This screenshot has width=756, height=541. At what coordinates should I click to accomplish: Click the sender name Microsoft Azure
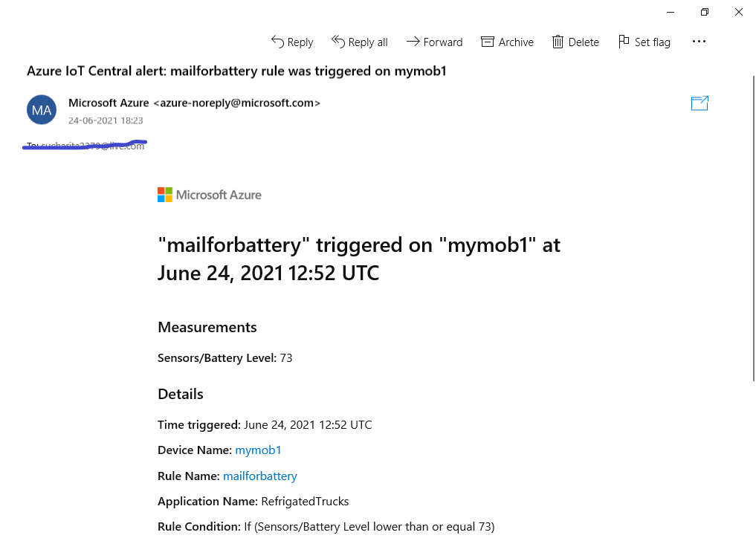click(109, 103)
